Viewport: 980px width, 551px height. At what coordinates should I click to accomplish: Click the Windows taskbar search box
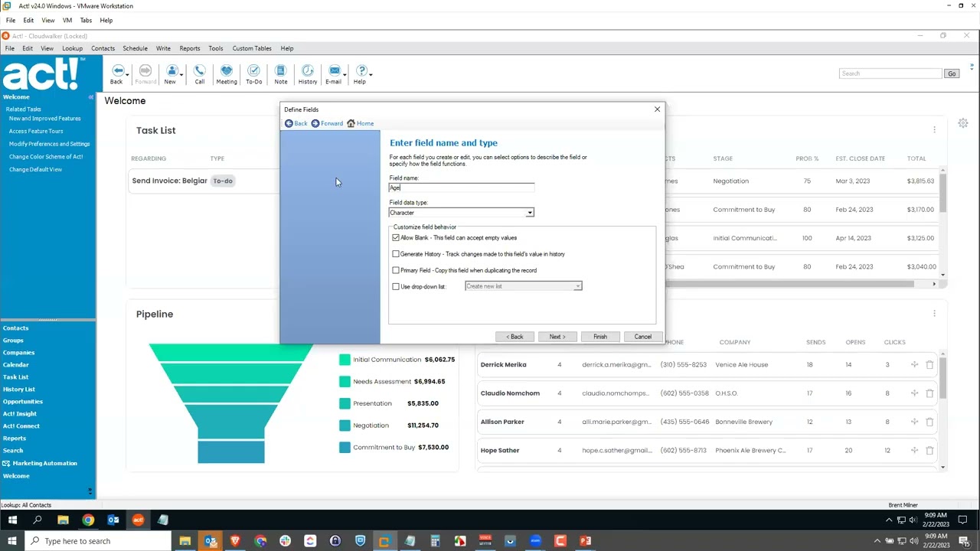click(x=98, y=541)
